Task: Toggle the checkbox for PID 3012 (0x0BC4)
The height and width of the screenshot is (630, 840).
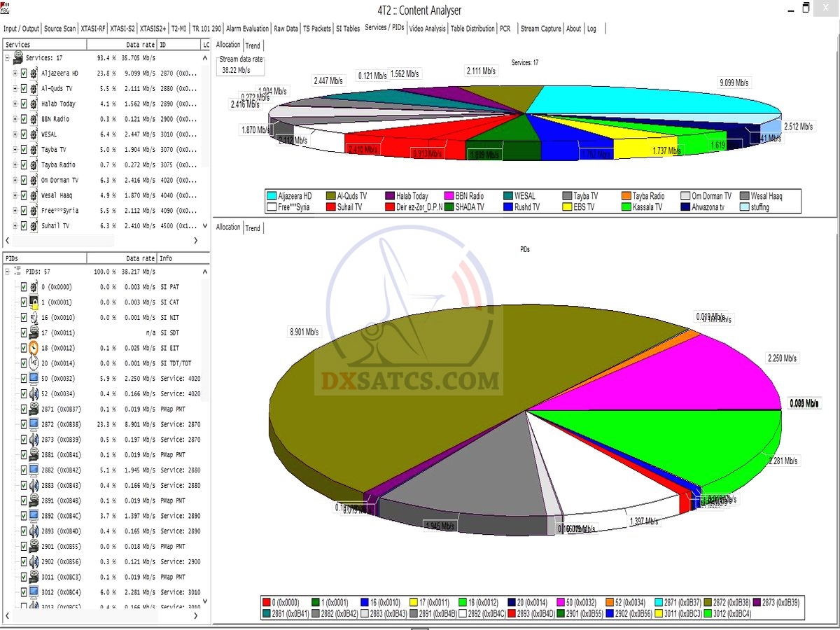Action: click(24, 592)
